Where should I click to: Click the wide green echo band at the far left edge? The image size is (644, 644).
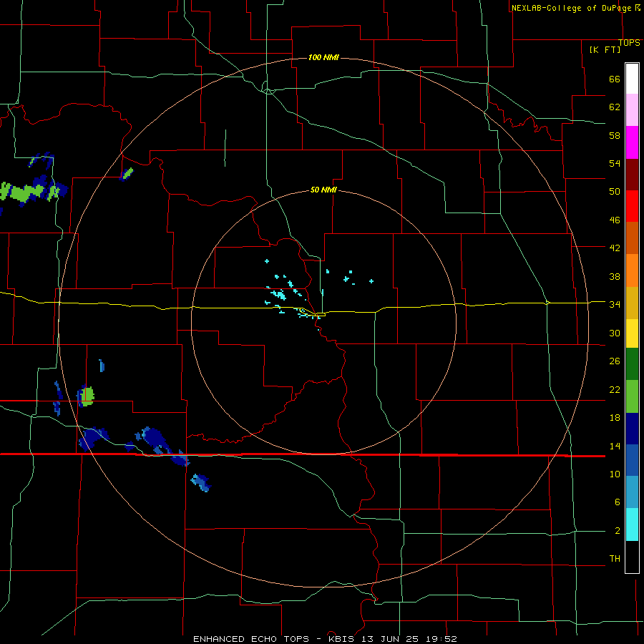point(23,191)
